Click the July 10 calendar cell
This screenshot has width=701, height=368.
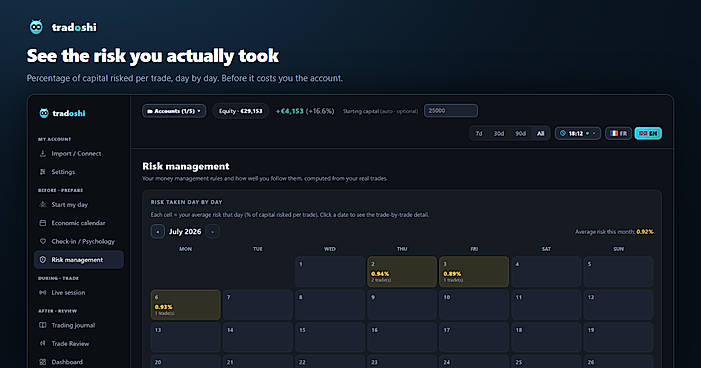pyautogui.click(x=474, y=305)
